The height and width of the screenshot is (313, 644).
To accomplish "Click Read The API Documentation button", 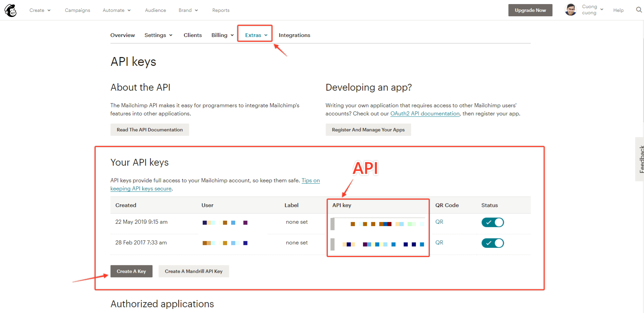I will tap(149, 130).
